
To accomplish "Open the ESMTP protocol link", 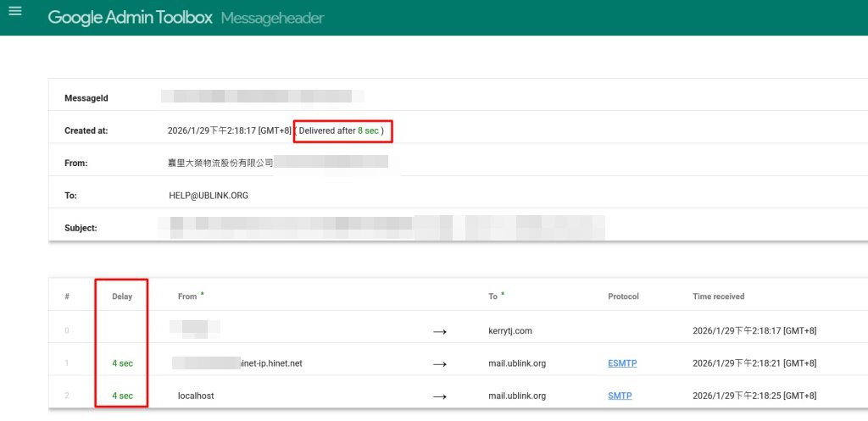I will 622,363.
